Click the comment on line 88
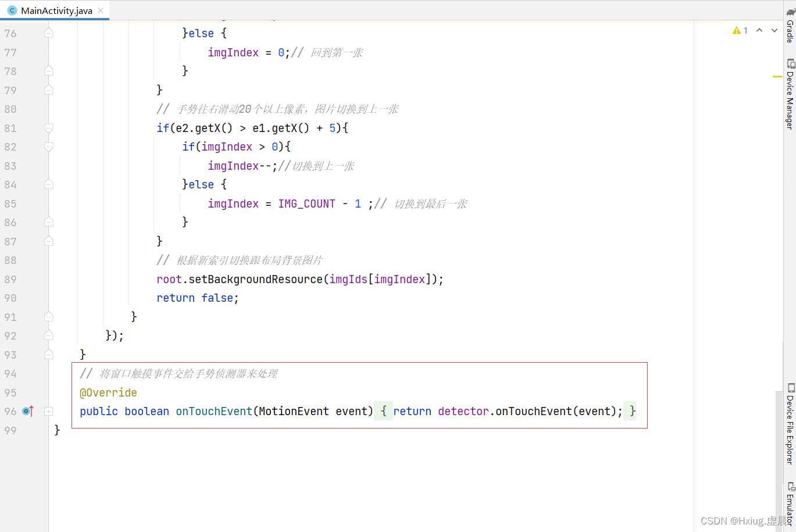 pos(240,260)
